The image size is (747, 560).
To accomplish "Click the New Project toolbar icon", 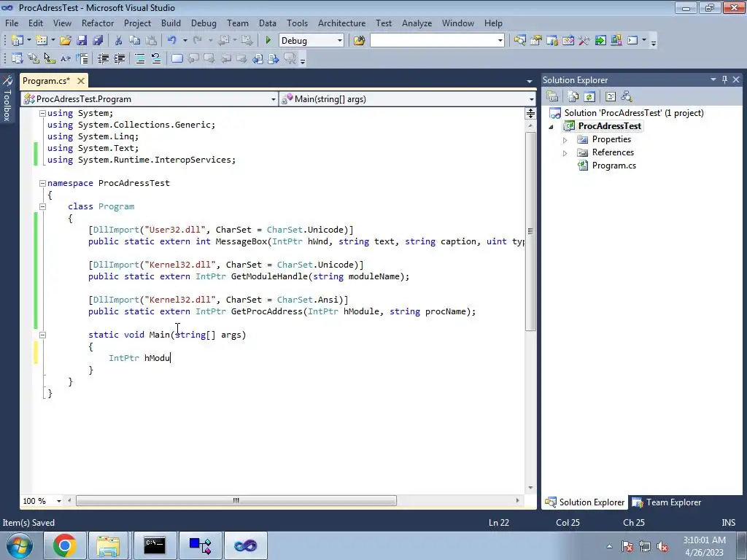I will (x=18, y=41).
